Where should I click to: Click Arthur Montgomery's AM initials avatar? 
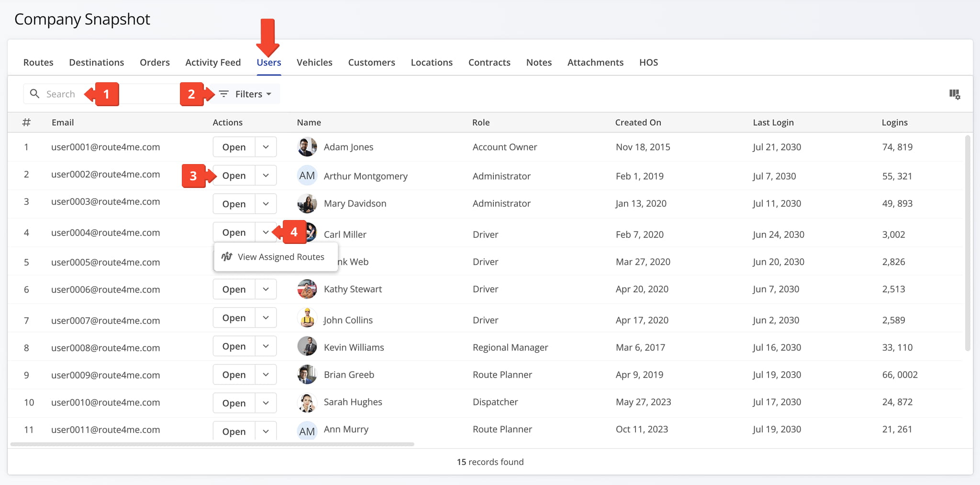coord(307,176)
